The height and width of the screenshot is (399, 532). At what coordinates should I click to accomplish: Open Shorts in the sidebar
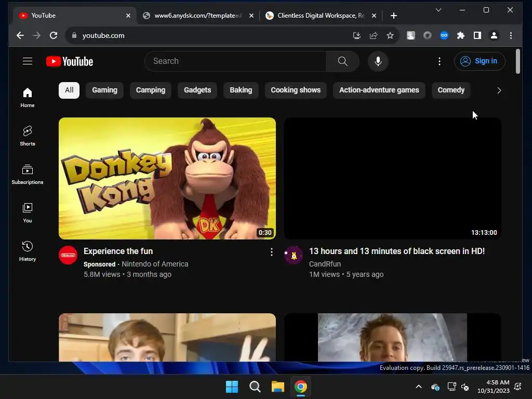point(28,136)
